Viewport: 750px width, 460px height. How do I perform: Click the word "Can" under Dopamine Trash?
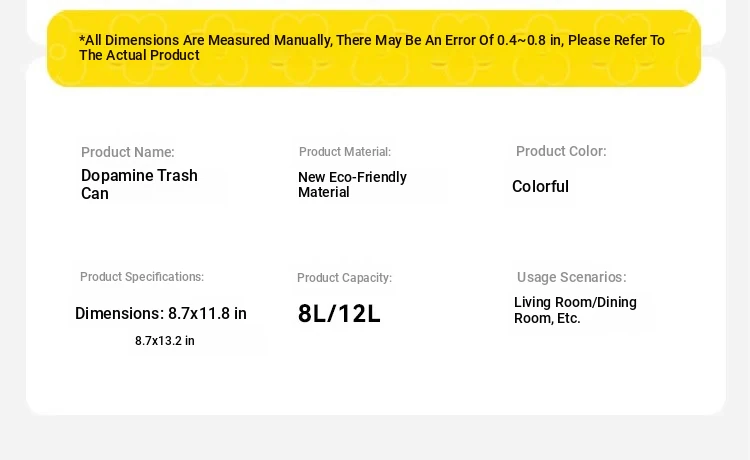pyautogui.click(x=95, y=194)
